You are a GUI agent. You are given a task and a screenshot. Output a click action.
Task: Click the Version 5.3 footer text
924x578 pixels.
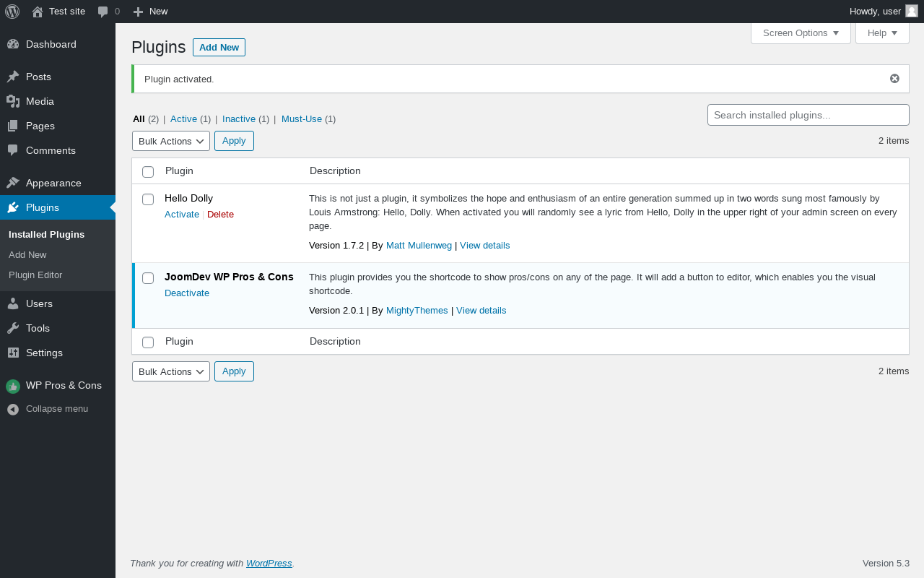[886, 564]
